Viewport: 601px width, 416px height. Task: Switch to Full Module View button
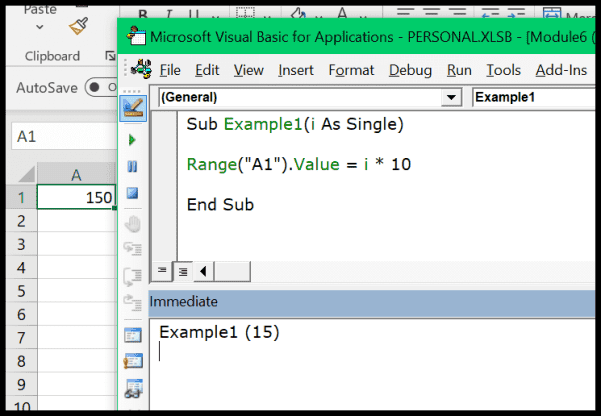click(x=183, y=271)
